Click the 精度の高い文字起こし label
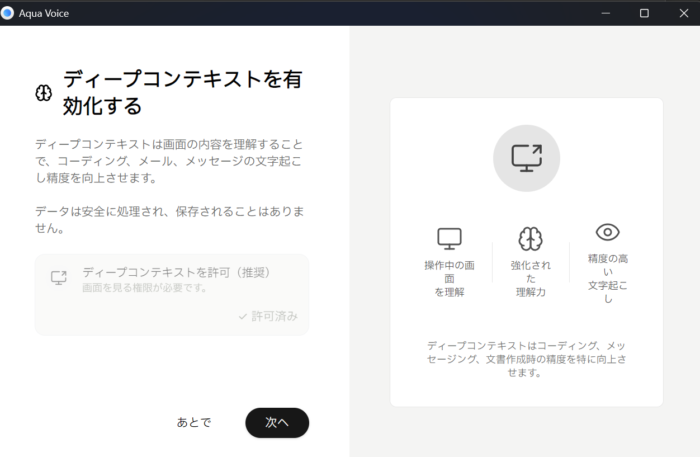Image resolution: width=700 pixels, height=457 pixels. [x=608, y=278]
